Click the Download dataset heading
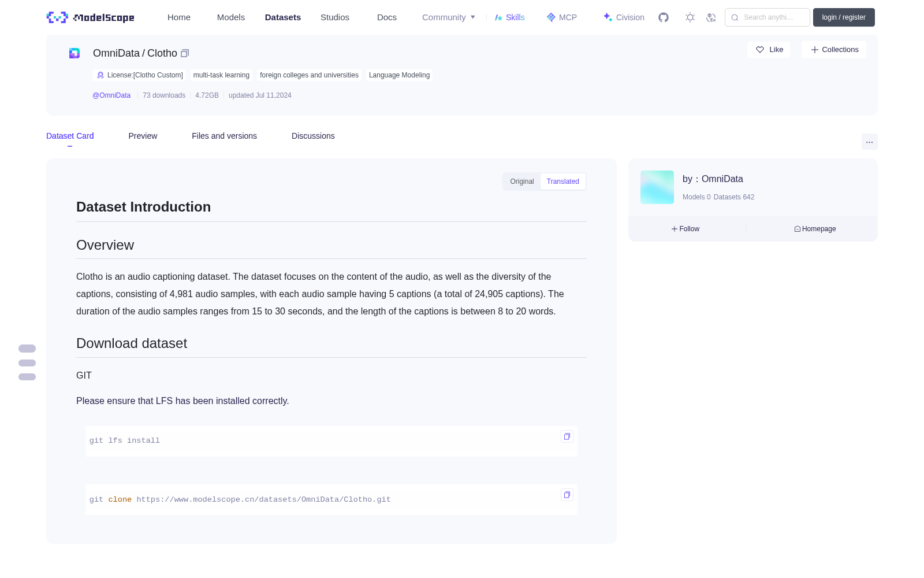This screenshot has height=578, width=924. pos(132,343)
